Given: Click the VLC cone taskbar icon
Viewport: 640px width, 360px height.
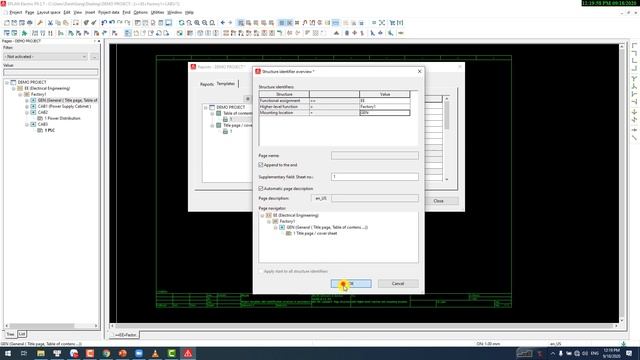Looking at the screenshot, I should [x=155, y=353].
